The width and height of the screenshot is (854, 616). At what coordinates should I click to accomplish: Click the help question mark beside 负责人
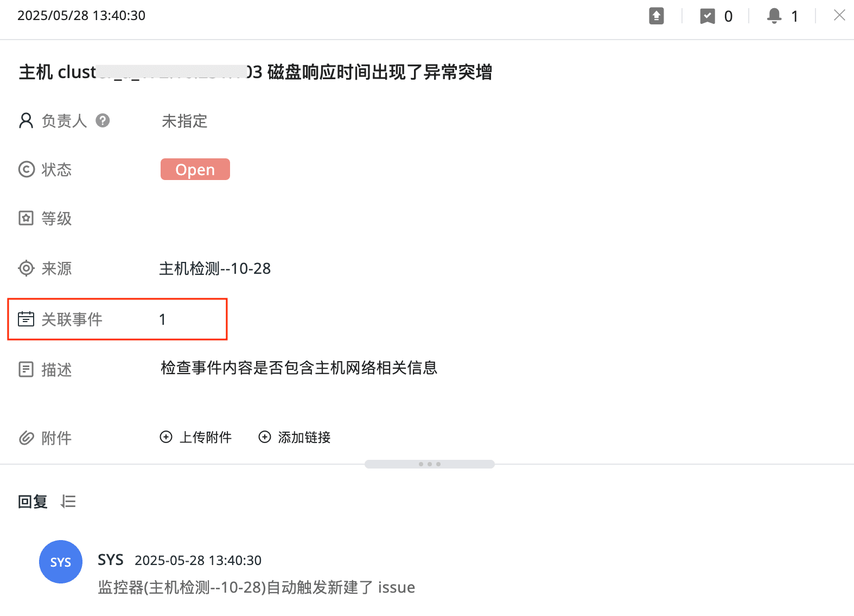(103, 120)
